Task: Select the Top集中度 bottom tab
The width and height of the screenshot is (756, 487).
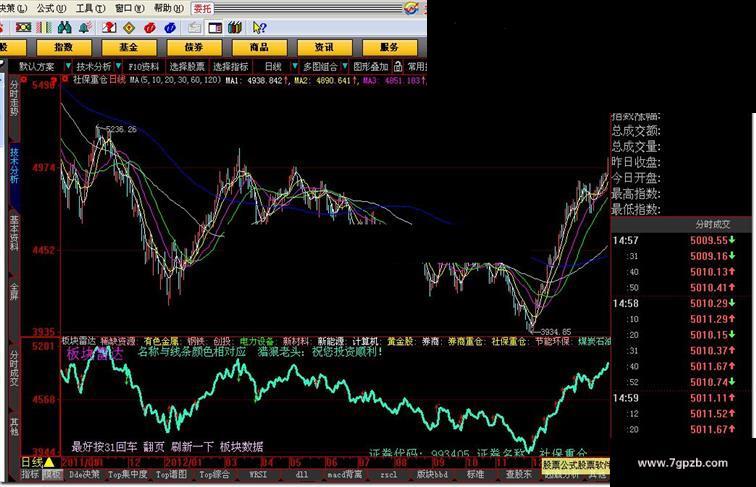Action: pos(127,474)
